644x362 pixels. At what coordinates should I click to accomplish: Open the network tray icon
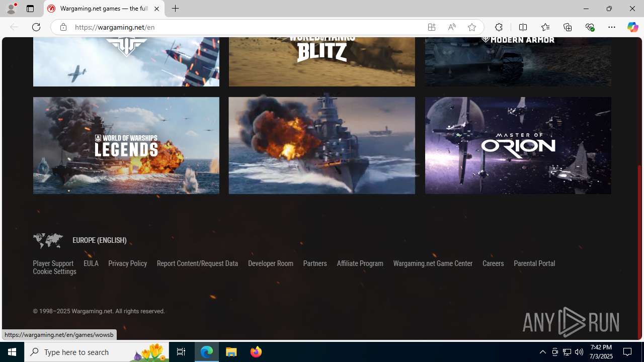pos(567,352)
